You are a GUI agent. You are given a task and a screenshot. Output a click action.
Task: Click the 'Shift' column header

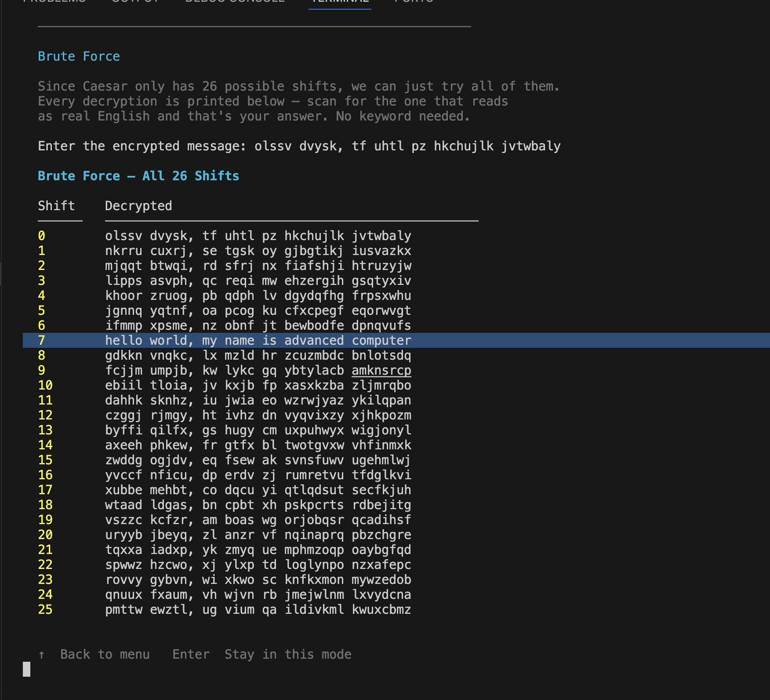pyautogui.click(x=56, y=206)
